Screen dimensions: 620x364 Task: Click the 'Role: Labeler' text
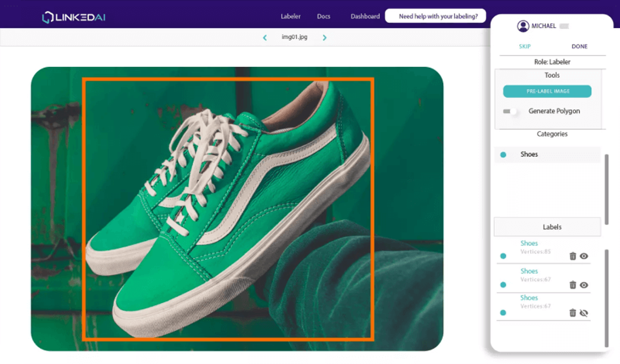point(552,62)
